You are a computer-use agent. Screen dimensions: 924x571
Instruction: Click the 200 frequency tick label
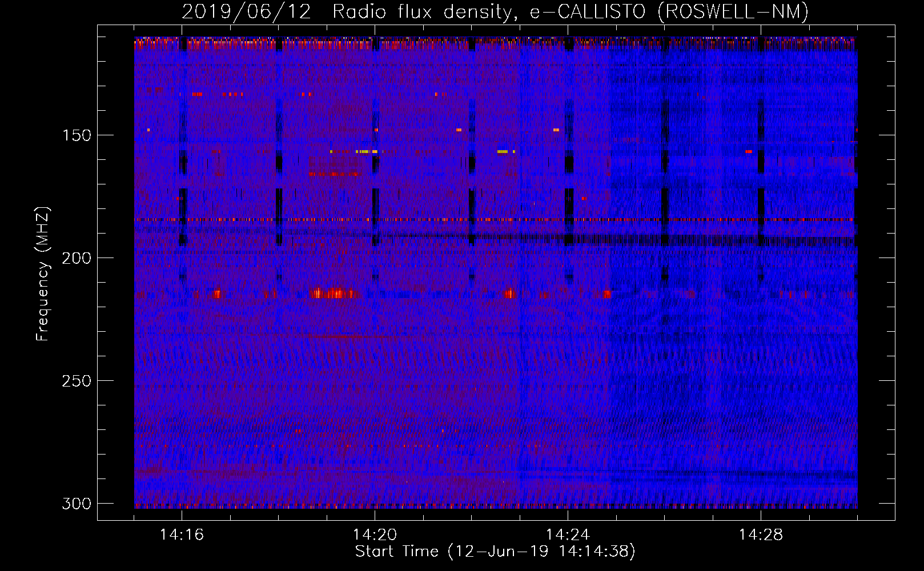click(x=77, y=258)
